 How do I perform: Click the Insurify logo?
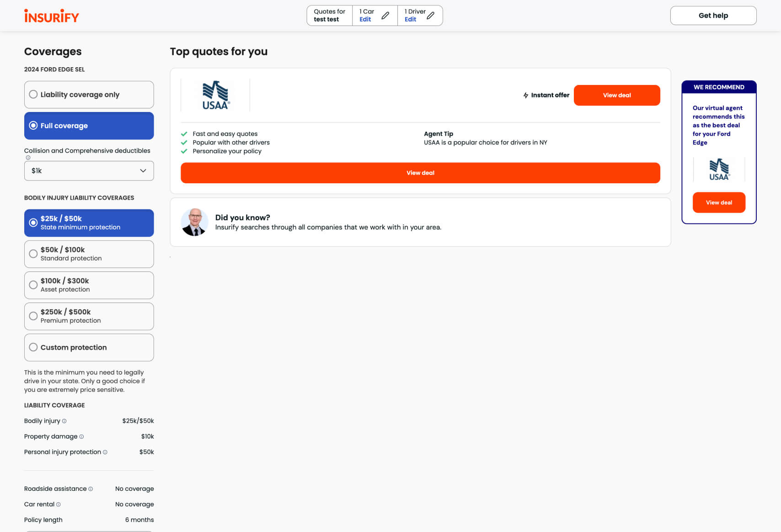pos(52,16)
